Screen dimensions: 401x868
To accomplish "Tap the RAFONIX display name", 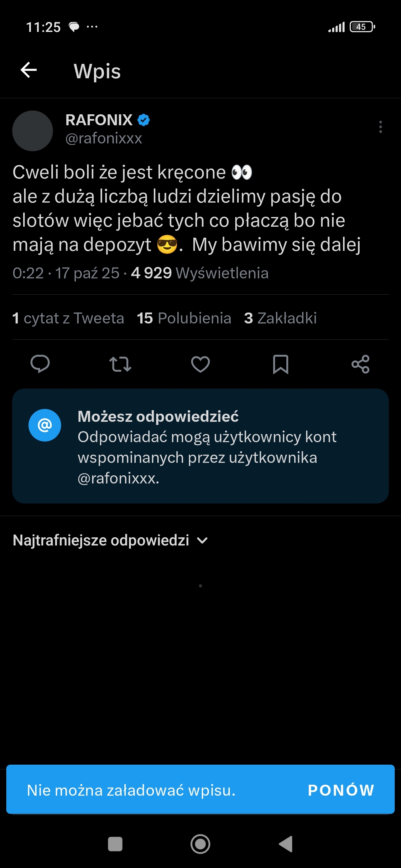I will pos(99,120).
